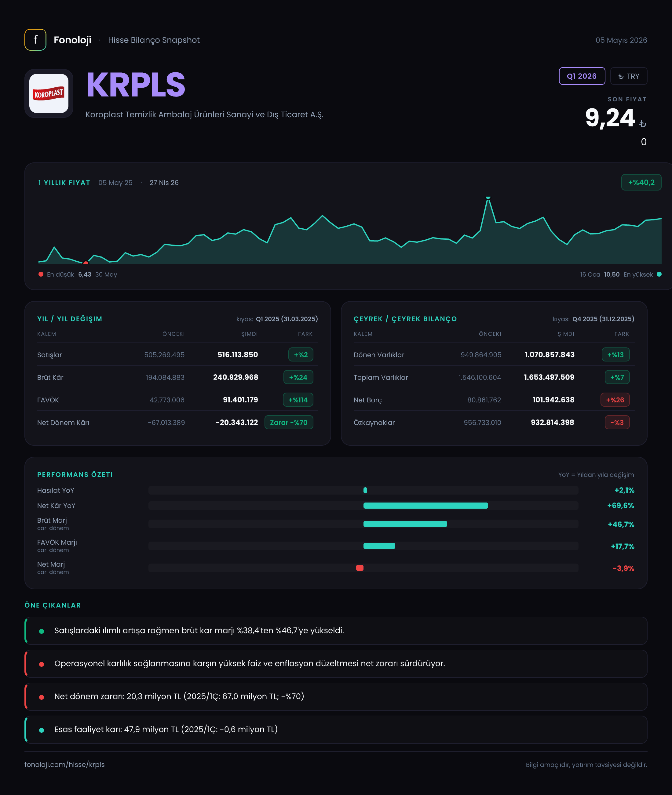
Task: Click the Dönen Varlıklar +%13 badge
Action: tap(615, 354)
